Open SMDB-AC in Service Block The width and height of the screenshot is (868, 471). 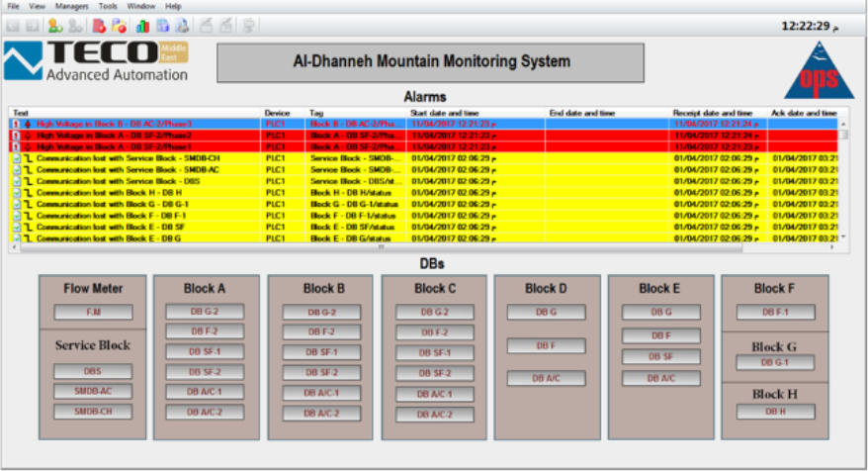(93, 391)
